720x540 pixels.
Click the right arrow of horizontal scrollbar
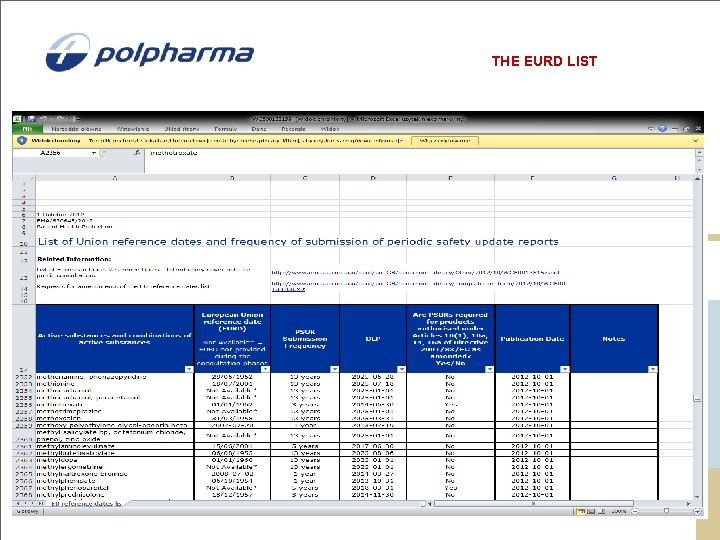coord(688,504)
